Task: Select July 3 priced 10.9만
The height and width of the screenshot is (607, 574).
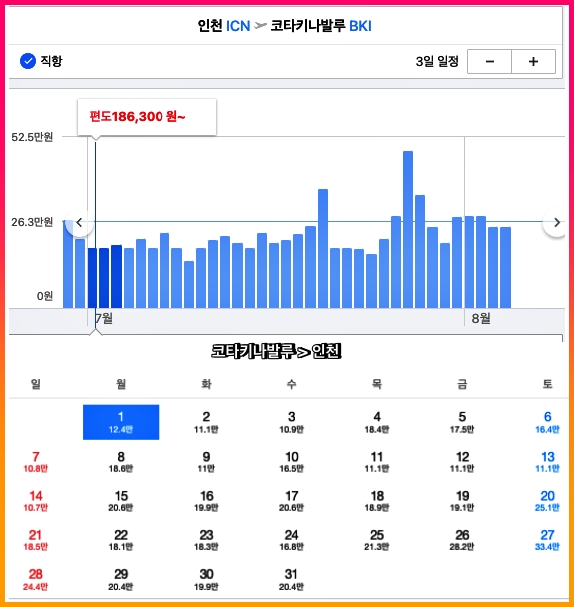Action: click(291, 422)
